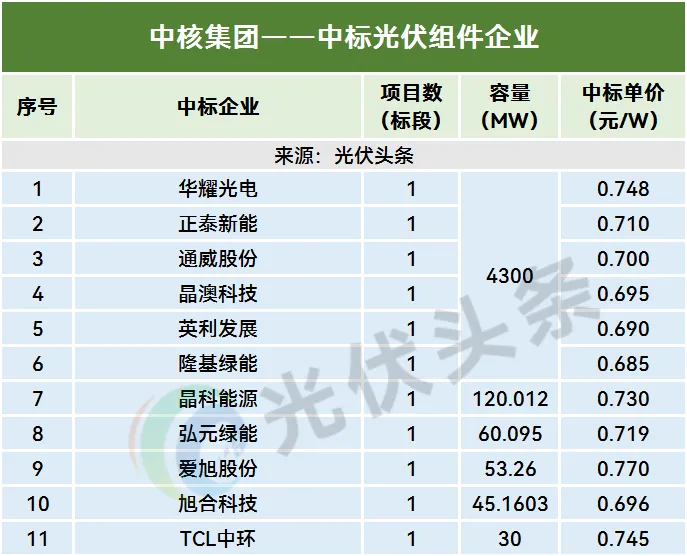Select serial number 3 cell

tap(37, 259)
